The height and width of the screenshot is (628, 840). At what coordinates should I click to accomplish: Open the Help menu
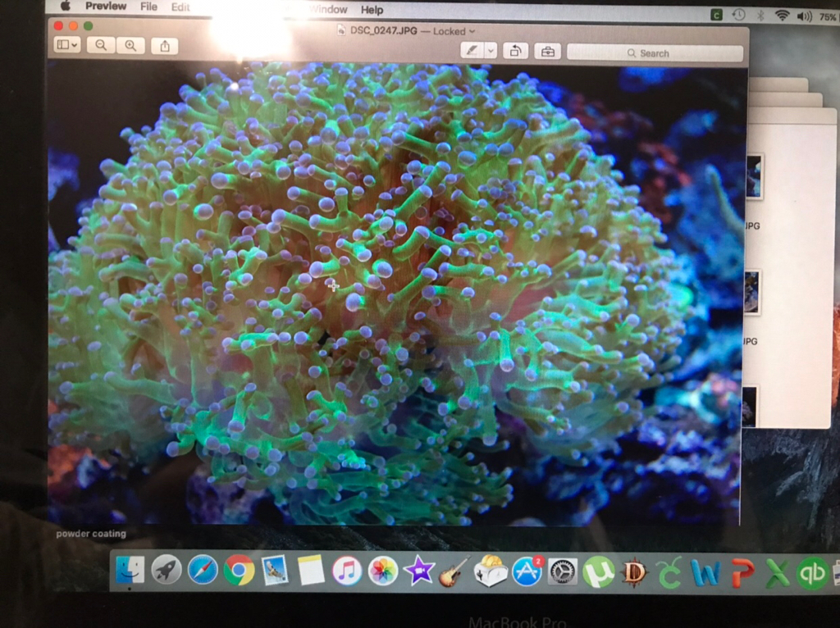click(372, 10)
